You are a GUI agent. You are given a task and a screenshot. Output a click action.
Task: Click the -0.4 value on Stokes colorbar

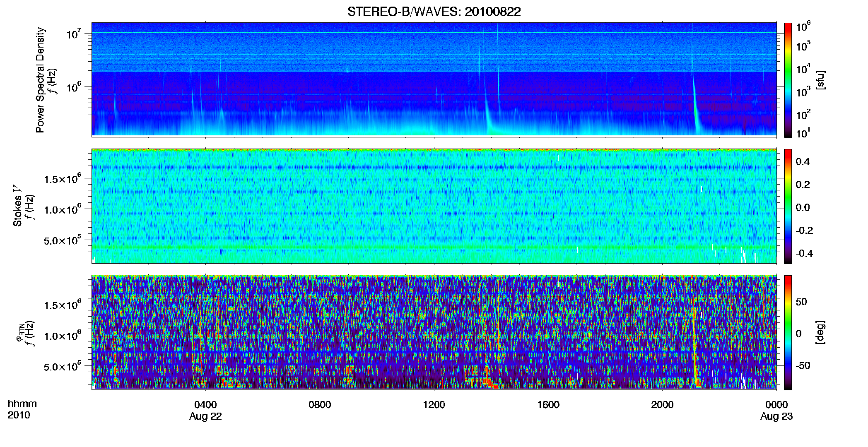pyautogui.click(x=804, y=253)
